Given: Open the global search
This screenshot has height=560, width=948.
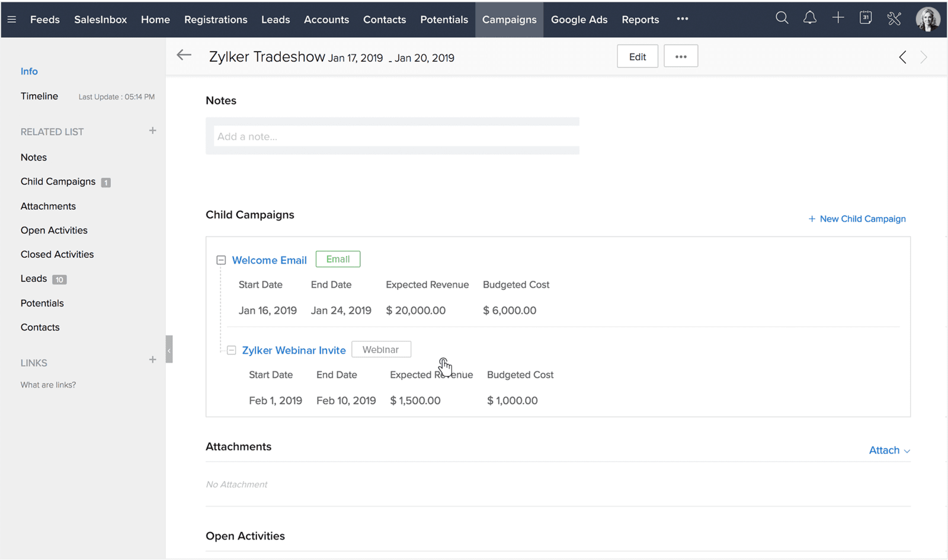Looking at the screenshot, I should 782,18.
